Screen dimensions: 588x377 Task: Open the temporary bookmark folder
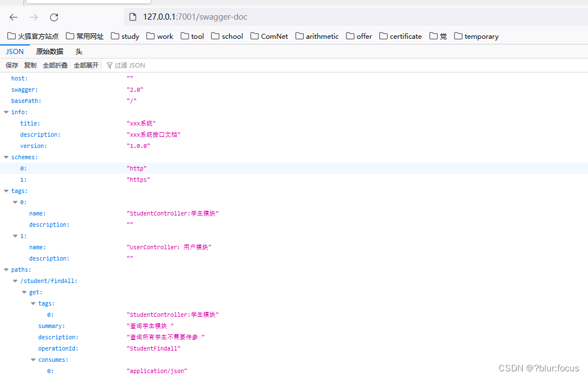click(476, 37)
